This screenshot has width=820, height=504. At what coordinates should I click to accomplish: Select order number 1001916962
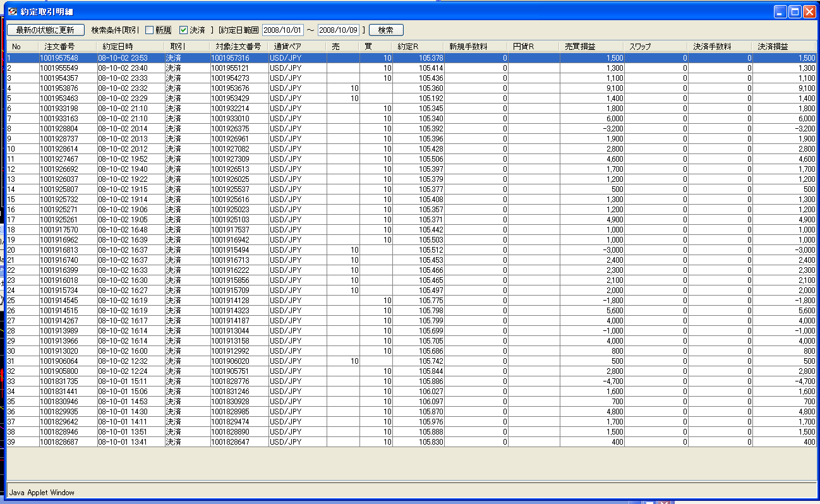click(68, 240)
